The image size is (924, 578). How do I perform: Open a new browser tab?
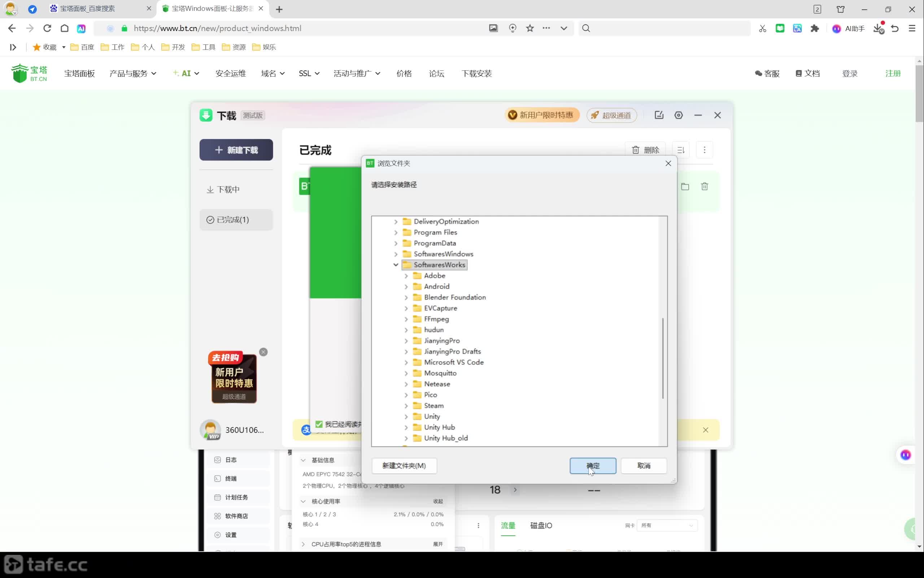279,9
